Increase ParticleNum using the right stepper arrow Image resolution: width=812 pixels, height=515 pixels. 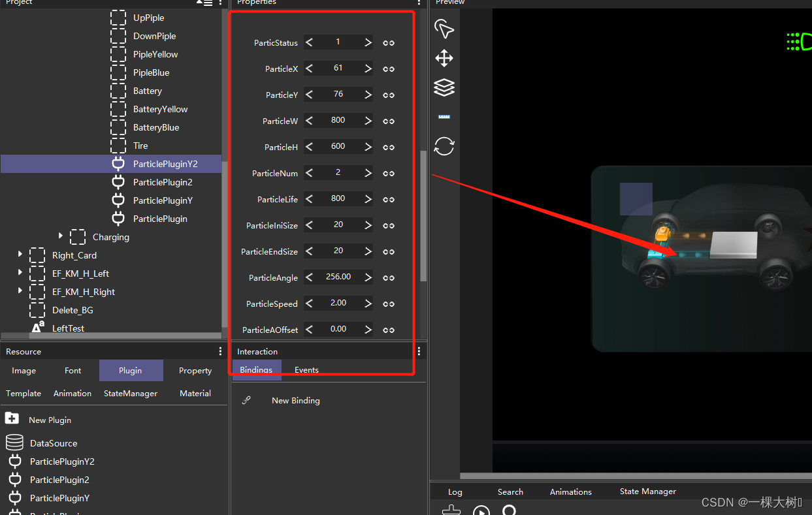(367, 173)
